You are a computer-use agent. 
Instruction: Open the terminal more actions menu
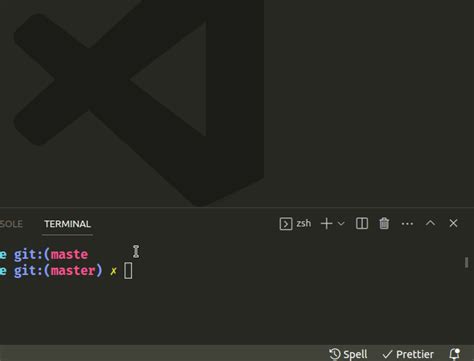[407, 224]
